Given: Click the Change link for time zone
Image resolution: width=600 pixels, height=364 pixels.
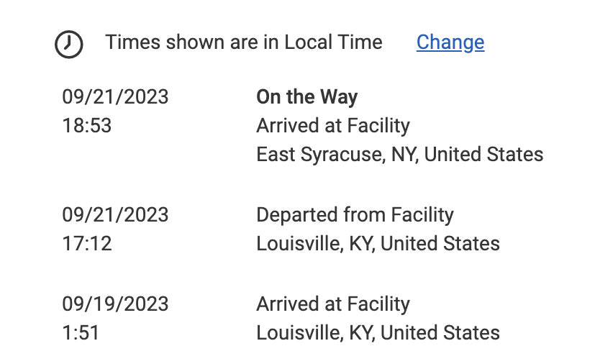Looking at the screenshot, I should [450, 42].
